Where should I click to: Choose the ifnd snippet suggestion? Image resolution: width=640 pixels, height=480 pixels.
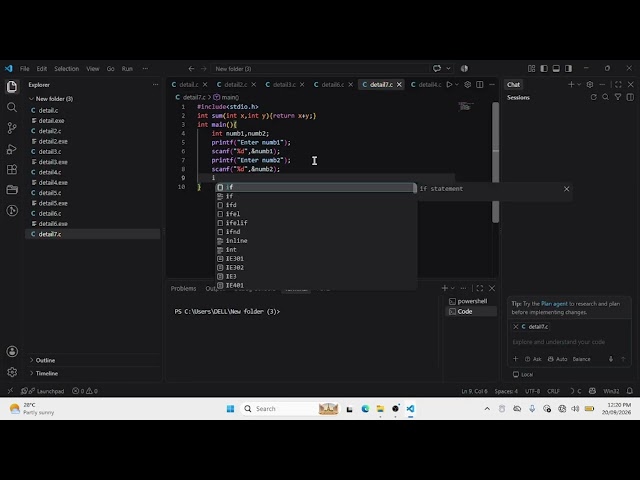(x=315, y=232)
